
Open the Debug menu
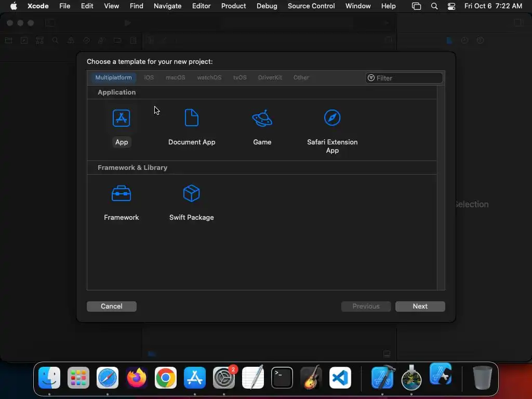[x=267, y=6]
